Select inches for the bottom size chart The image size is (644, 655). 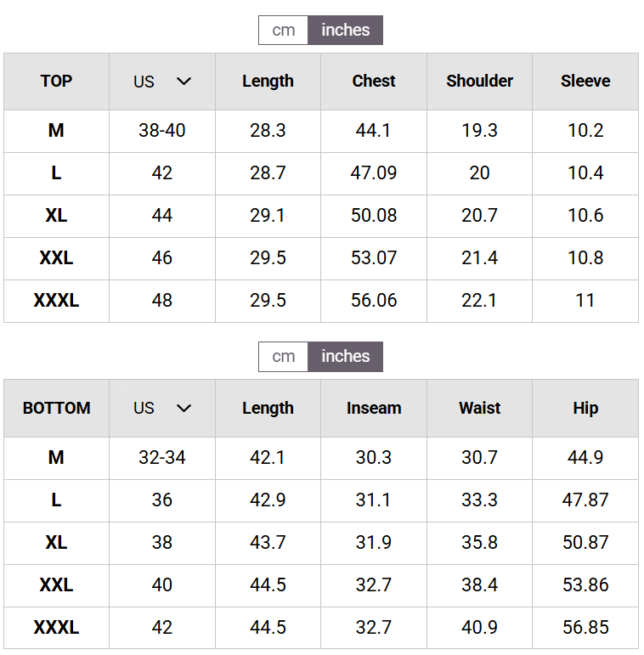pos(346,357)
